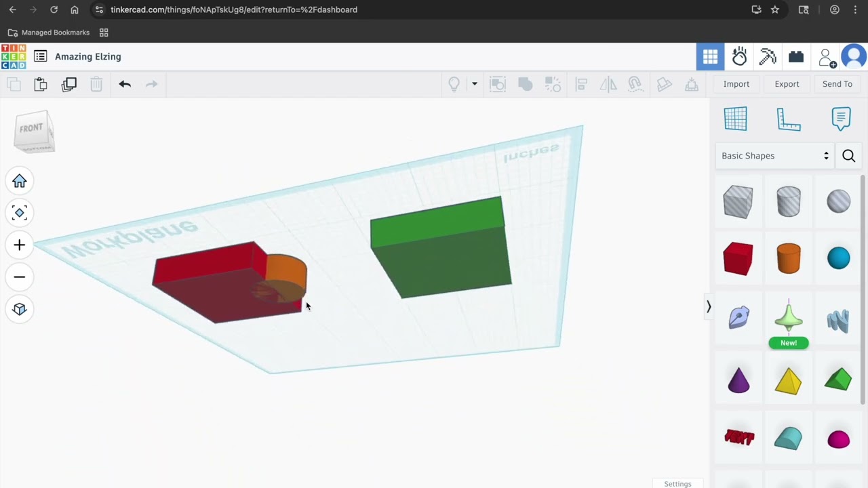Toggle orthographic perspective view cube icon

coord(19,309)
